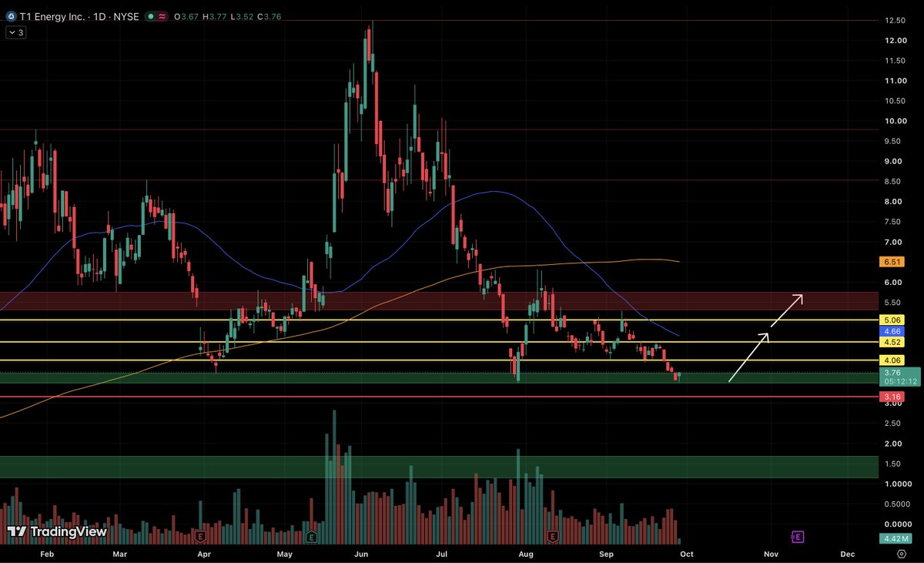Click the orange 6.51 moving average price label
The width and height of the screenshot is (924, 563).
coord(893,262)
